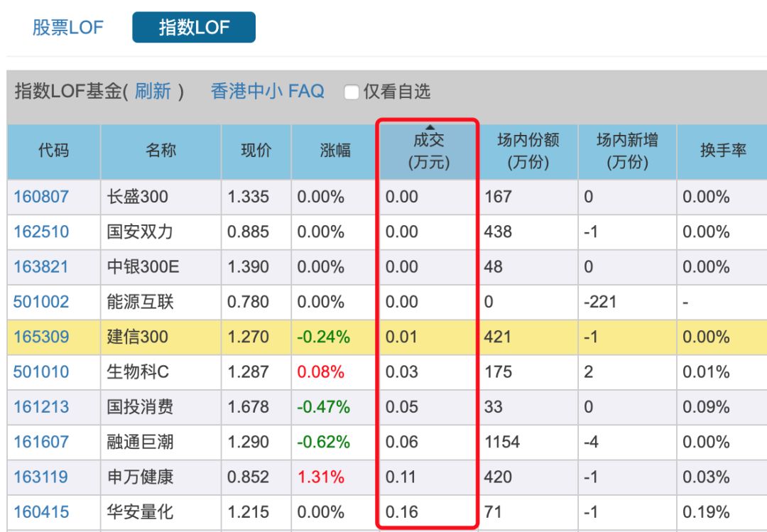This screenshot has width=767, height=532.
Task: Sort by 现价 column header
Action: (256, 151)
